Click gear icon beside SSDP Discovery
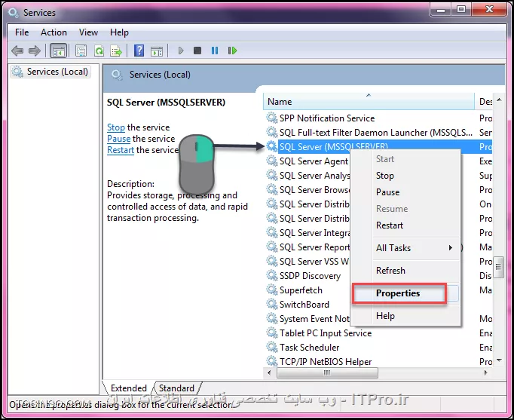 (272, 275)
